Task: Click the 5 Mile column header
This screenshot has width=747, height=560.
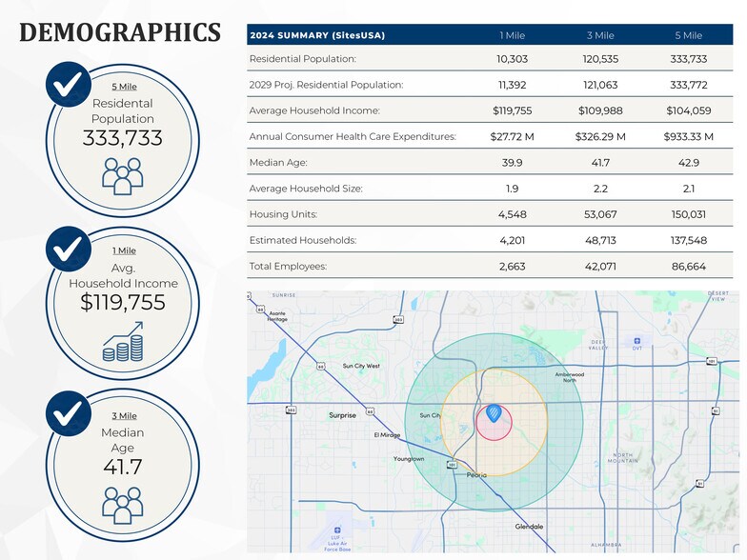Action: coord(688,35)
